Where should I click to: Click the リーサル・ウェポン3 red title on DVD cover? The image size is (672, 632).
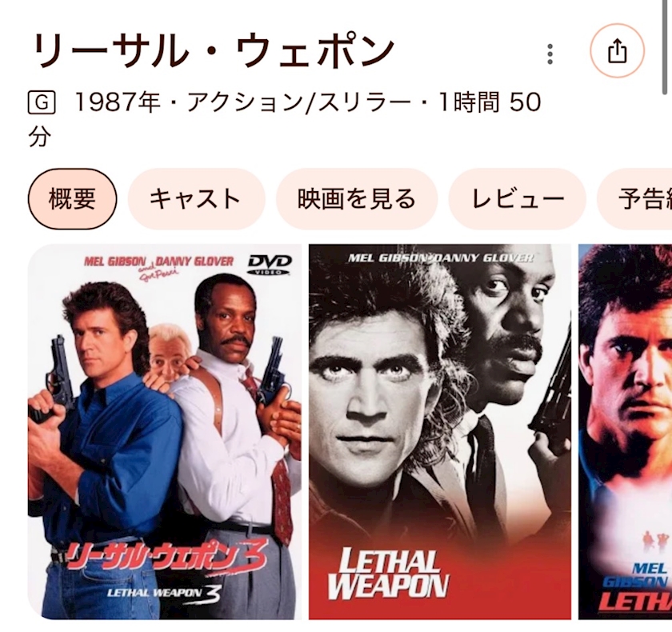click(167, 555)
